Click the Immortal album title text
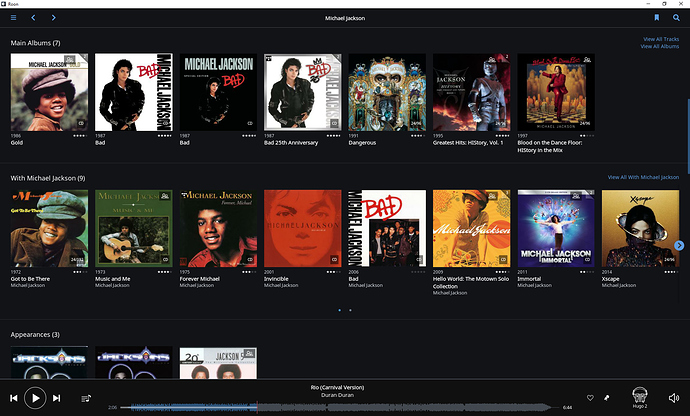 529,279
